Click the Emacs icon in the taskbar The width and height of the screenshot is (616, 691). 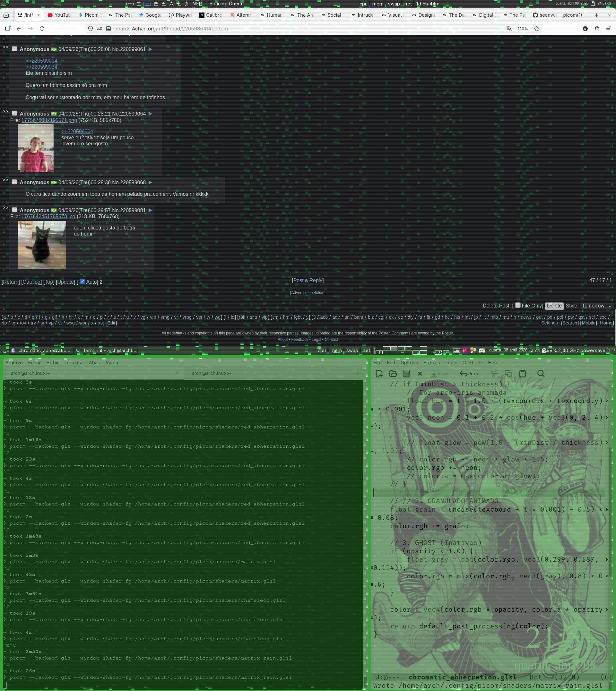13,350
